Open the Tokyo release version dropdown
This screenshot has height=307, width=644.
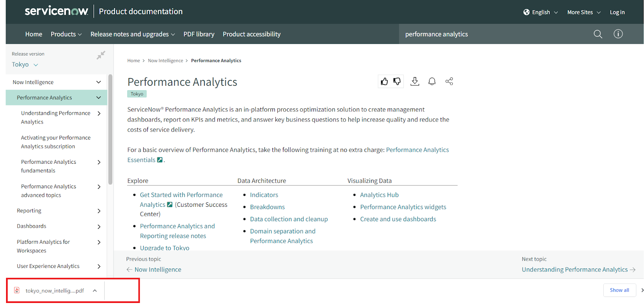(x=25, y=65)
